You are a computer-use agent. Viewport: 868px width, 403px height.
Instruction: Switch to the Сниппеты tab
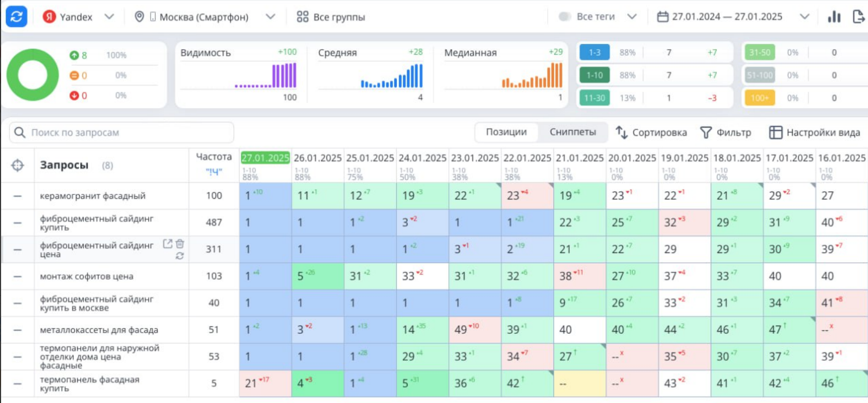pos(573,132)
